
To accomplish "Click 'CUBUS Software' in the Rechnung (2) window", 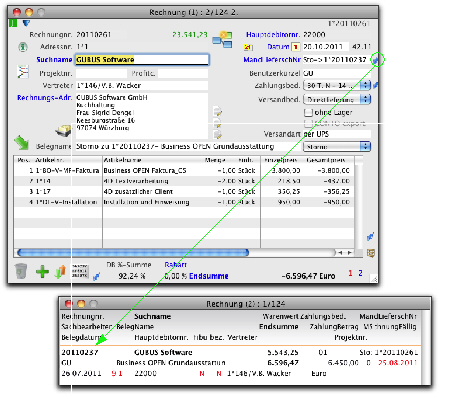I will click(x=163, y=352).
